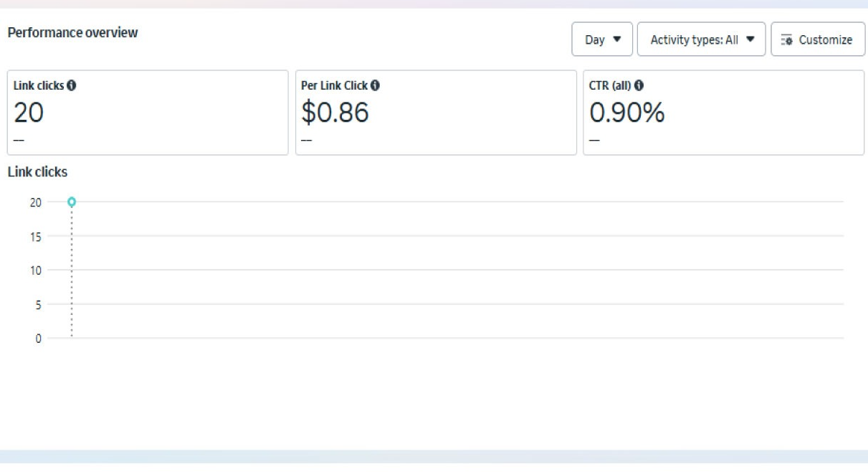Click the info icon beside Link clicks
Viewport: 868px width, 472px height.
(72, 85)
